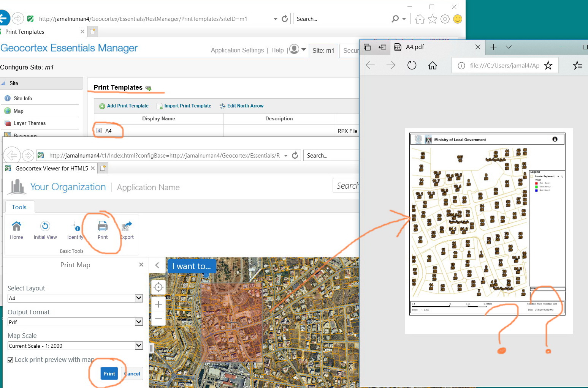Refresh the A4.pdf page in Edge

[x=412, y=65]
